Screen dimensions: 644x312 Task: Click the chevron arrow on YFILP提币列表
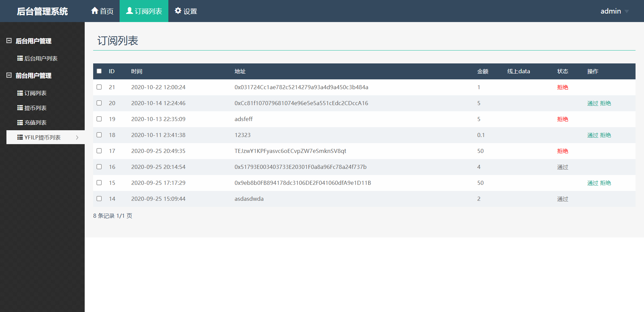(77, 137)
